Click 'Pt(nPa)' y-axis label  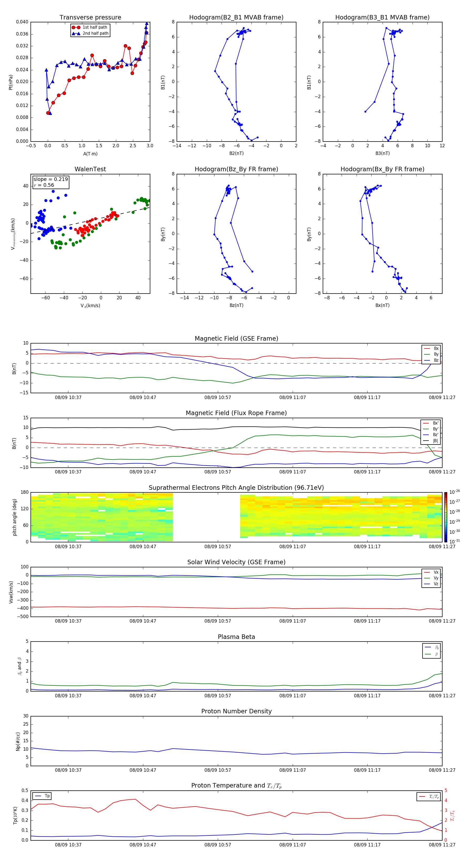[x=11, y=82]
